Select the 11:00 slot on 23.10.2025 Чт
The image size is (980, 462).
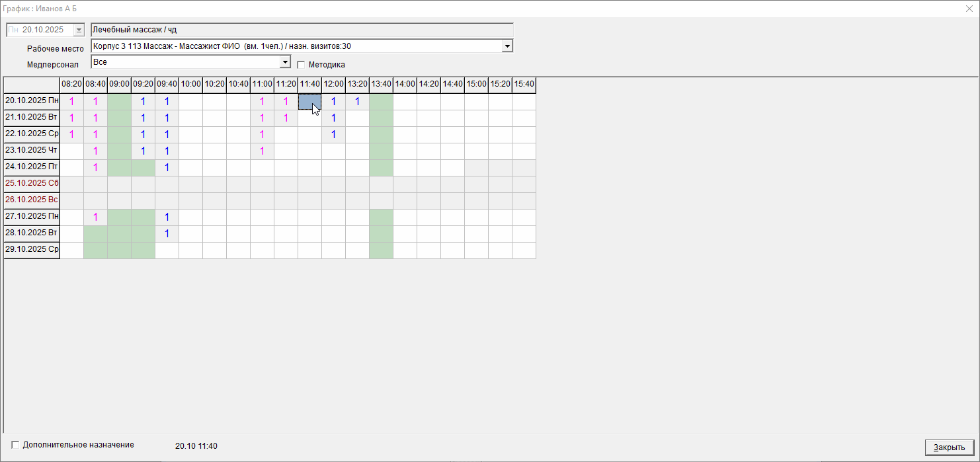click(262, 151)
